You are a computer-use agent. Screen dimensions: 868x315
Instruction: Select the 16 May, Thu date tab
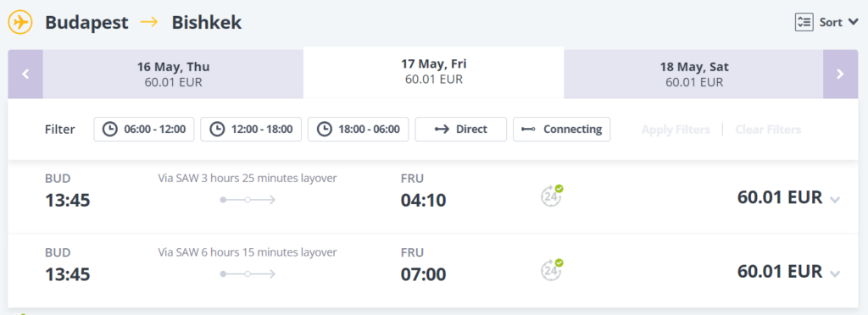(173, 74)
